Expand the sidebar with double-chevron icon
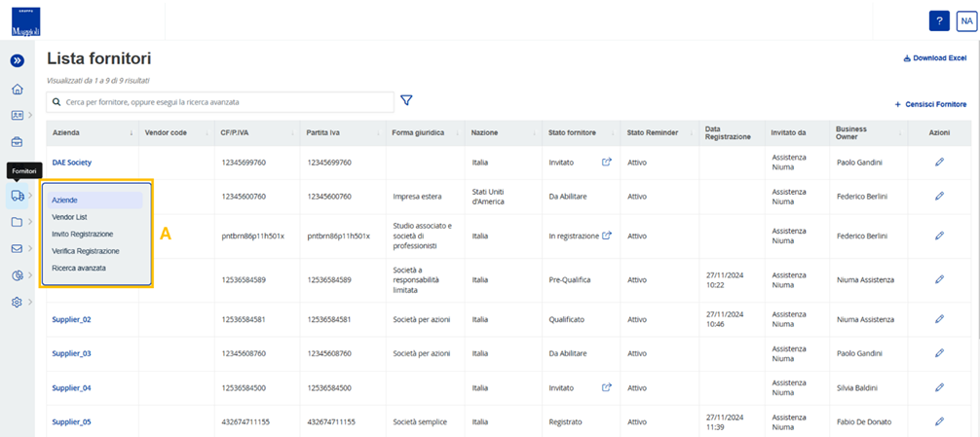980x437 pixels. point(18,60)
